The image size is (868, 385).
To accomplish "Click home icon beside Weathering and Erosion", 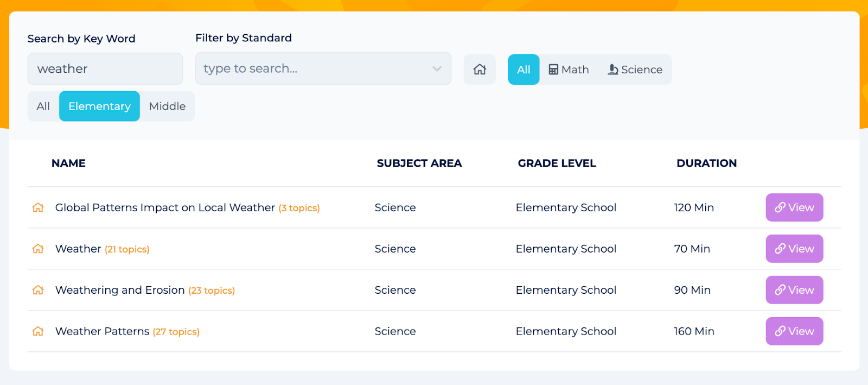I will click(38, 290).
